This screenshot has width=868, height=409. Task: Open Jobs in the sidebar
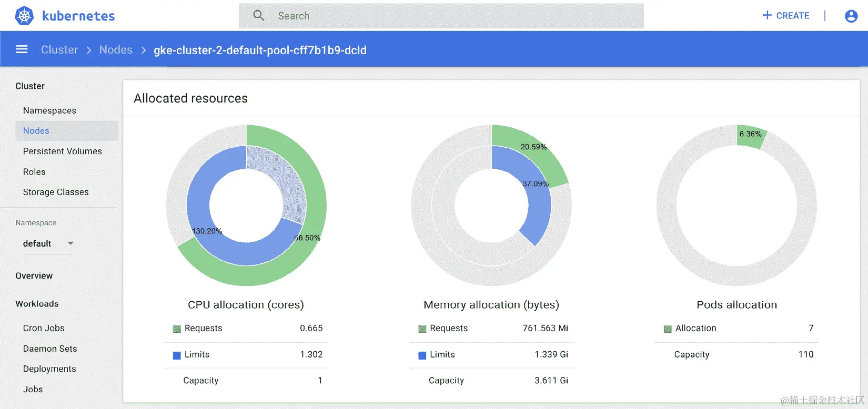33,389
